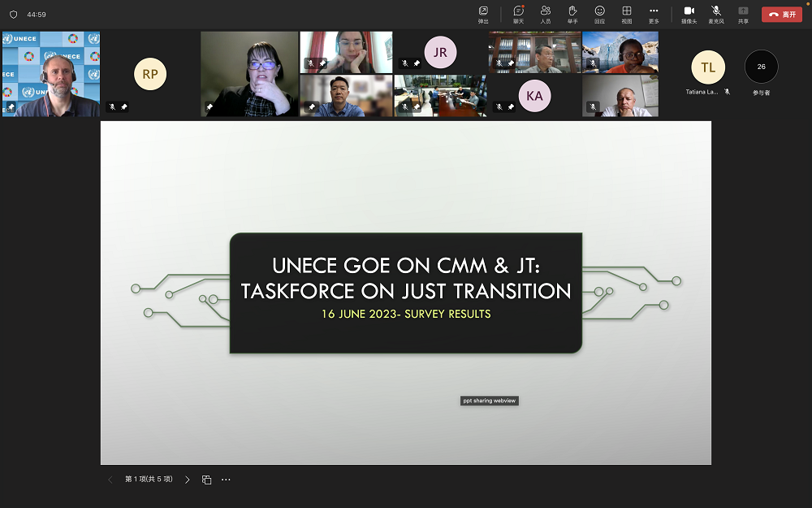The height and width of the screenshot is (508, 812).
Task: Open the pop-out (弹出) window button
Action: click(x=483, y=15)
